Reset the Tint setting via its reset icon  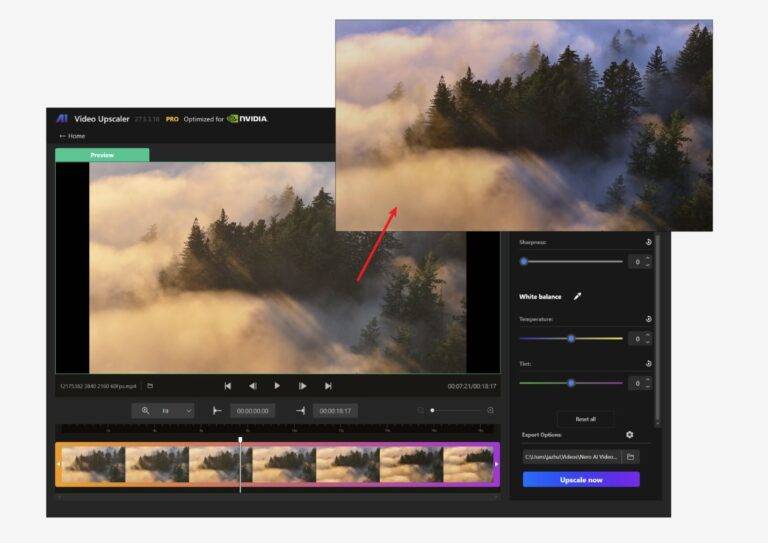(648, 364)
